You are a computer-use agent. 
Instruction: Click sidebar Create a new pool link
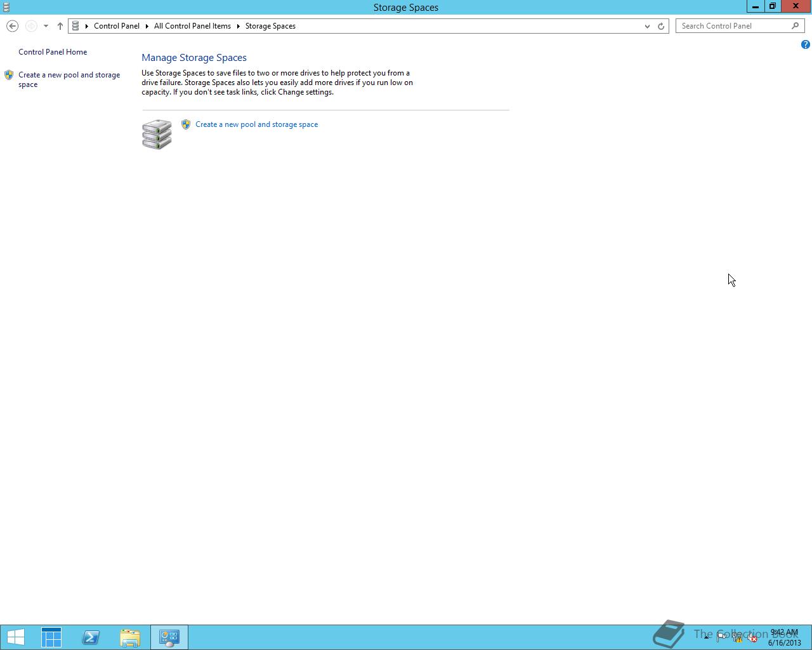[x=69, y=79]
